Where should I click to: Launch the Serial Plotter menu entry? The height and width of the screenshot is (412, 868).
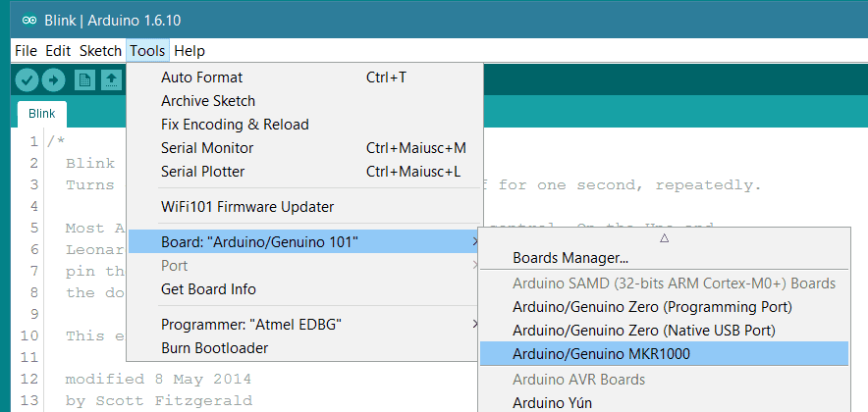pos(203,172)
